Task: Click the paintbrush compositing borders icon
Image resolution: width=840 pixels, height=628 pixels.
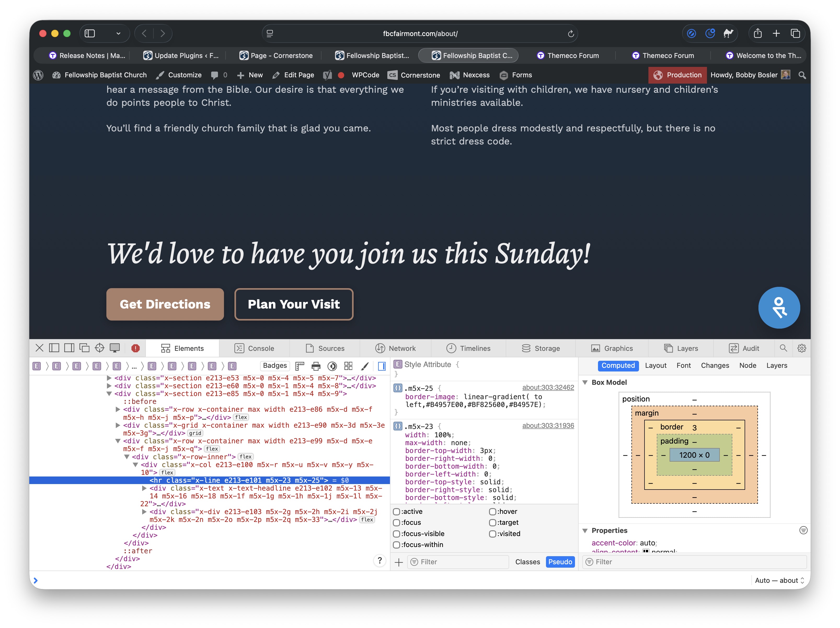Action: coord(365,366)
